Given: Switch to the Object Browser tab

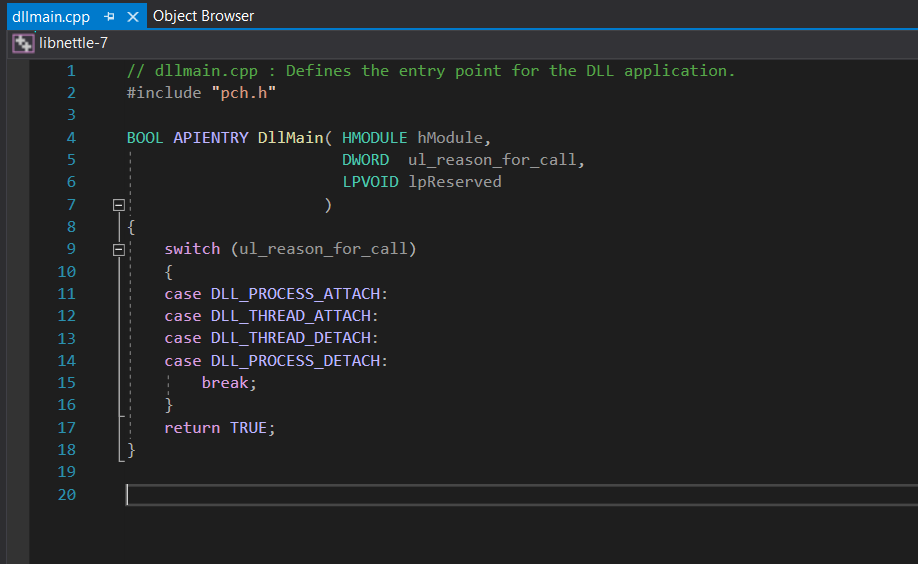Looking at the screenshot, I should pos(203,16).
